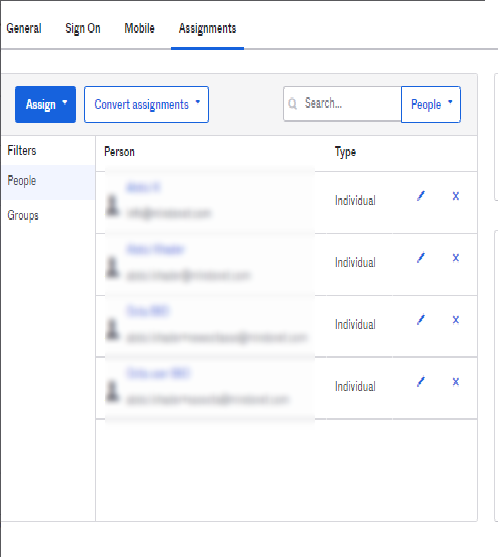Image resolution: width=498 pixels, height=557 pixels.
Task: Open the People search-type dropdown
Action: (x=431, y=104)
